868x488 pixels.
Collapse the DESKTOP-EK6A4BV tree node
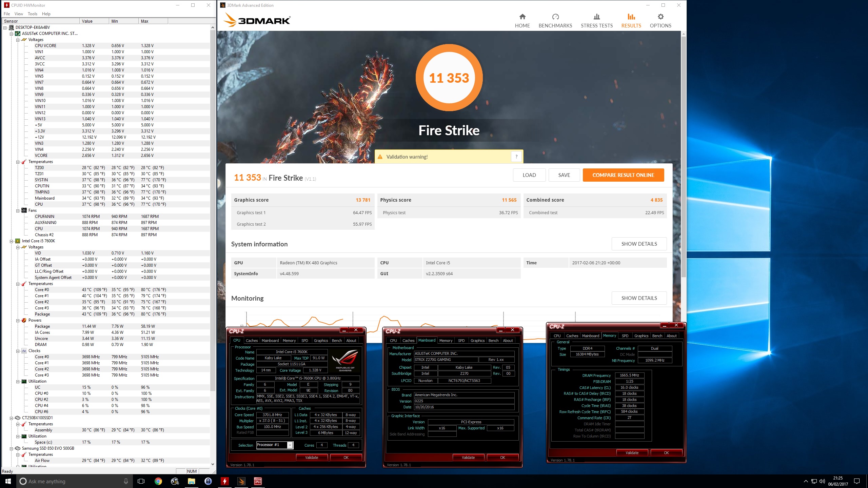(5, 27)
